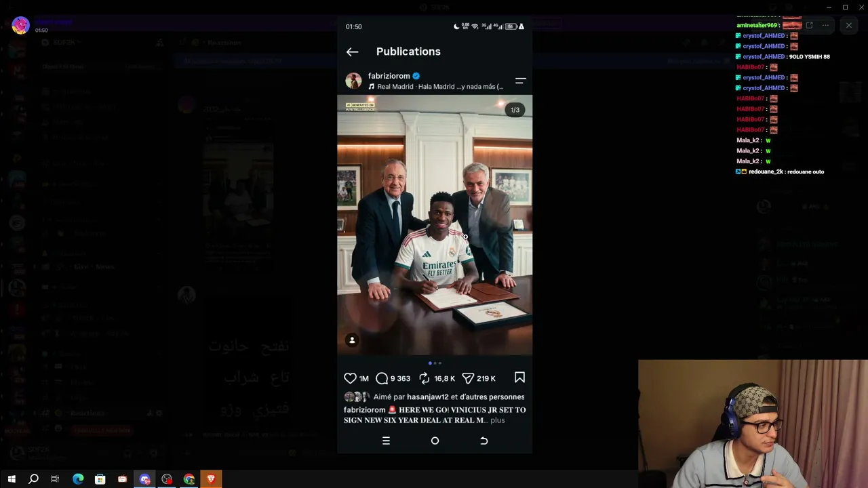This screenshot has height=488, width=868.
Task: Click the '9OLO YSMIH 88' chat message
Action: (809, 57)
